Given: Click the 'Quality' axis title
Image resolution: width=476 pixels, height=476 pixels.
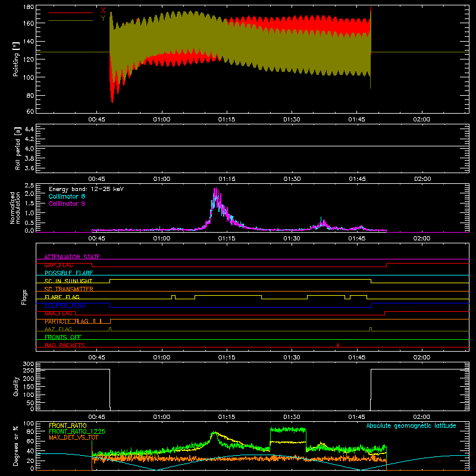Looking at the screenshot, I should point(15,386).
